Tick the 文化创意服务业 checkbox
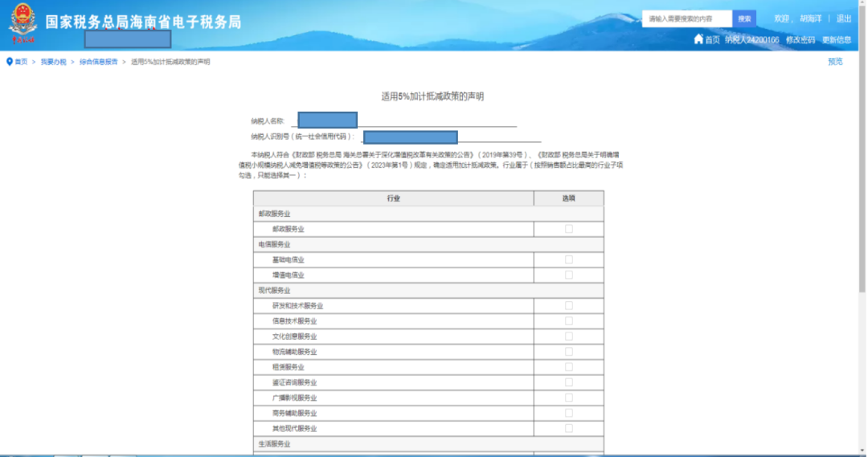 tap(568, 337)
